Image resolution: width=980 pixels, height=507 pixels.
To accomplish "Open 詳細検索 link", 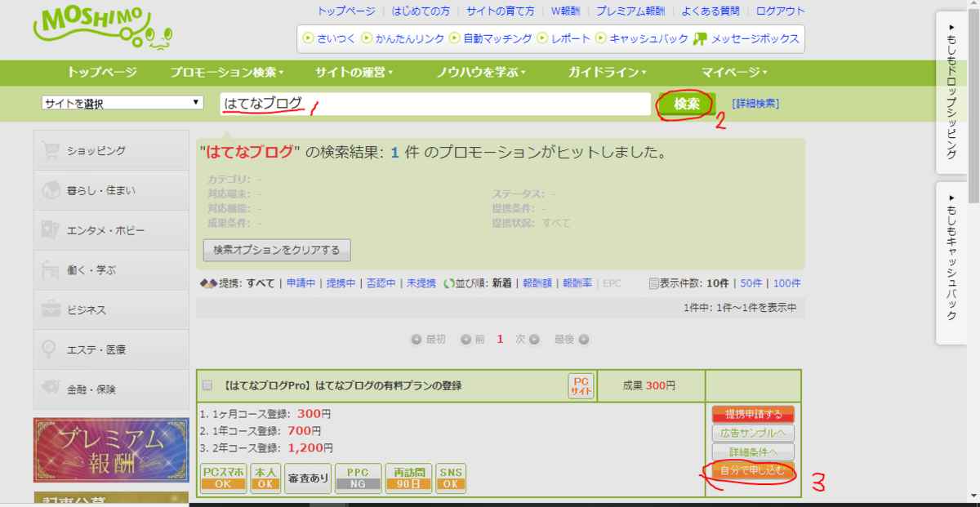I will [x=755, y=104].
